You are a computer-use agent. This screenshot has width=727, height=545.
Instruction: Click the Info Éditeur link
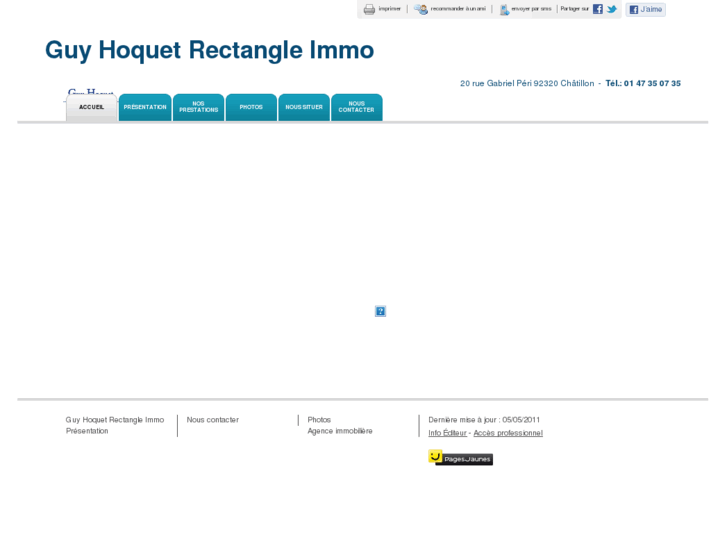coord(447,433)
